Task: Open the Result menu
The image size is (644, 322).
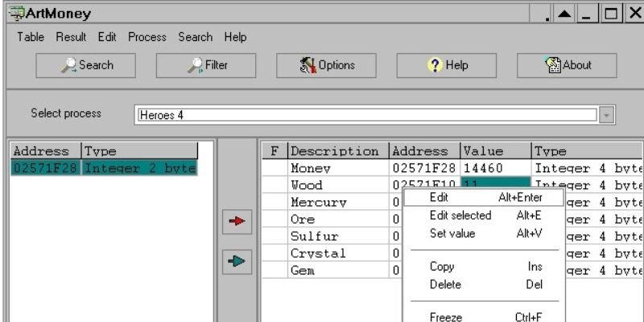Action: (71, 37)
